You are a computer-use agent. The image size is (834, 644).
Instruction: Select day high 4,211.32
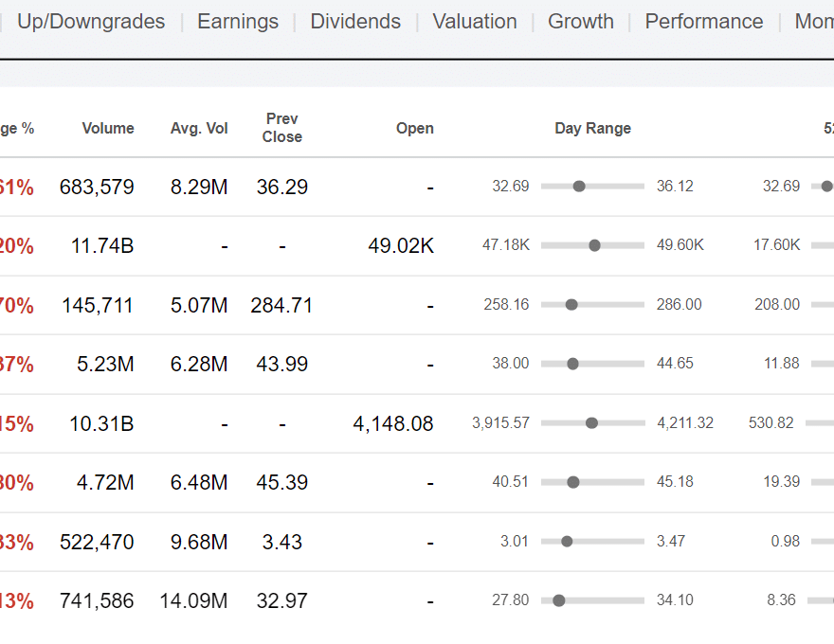(x=685, y=423)
